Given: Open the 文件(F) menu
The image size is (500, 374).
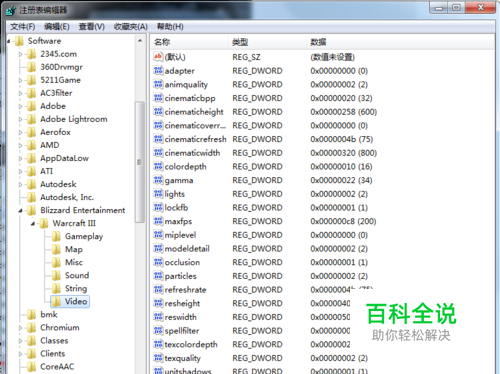Looking at the screenshot, I should tap(23, 27).
